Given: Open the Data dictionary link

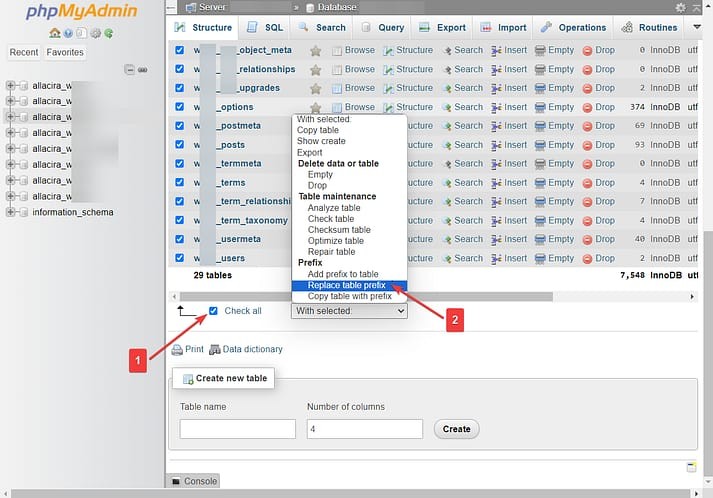Looking at the screenshot, I should [x=252, y=350].
